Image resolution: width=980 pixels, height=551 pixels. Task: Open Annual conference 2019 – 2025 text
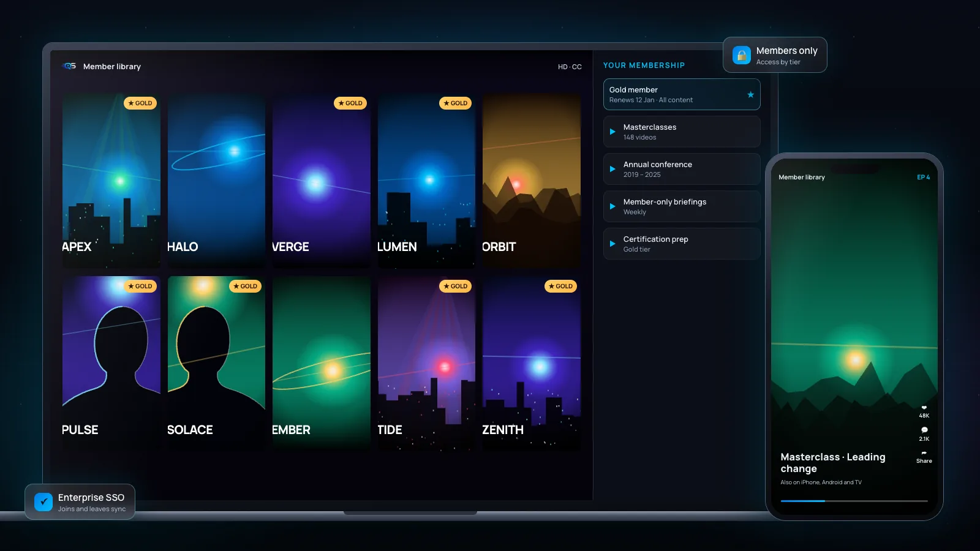click(x=657, y=169)
